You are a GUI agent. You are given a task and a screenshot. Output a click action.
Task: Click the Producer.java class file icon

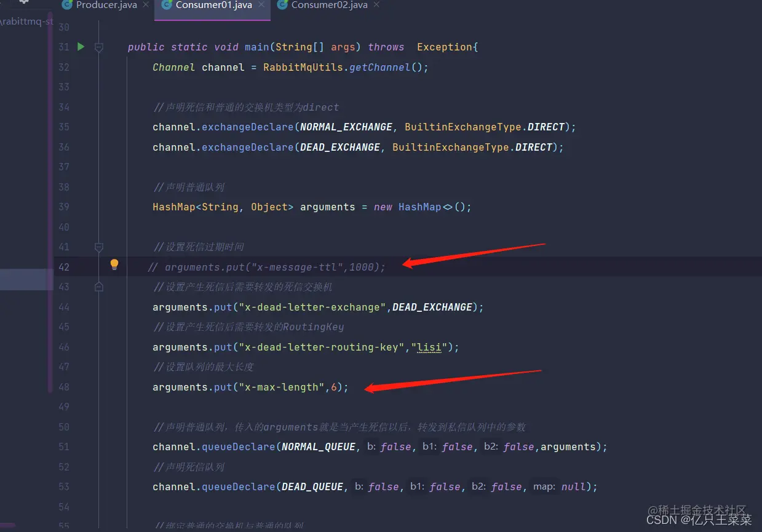tap(68, 5)
